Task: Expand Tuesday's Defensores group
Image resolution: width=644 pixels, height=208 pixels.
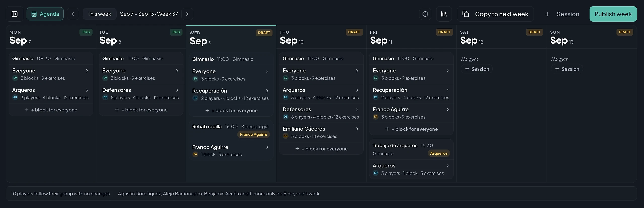Action: pyautogui.click(x=141, y=93)
